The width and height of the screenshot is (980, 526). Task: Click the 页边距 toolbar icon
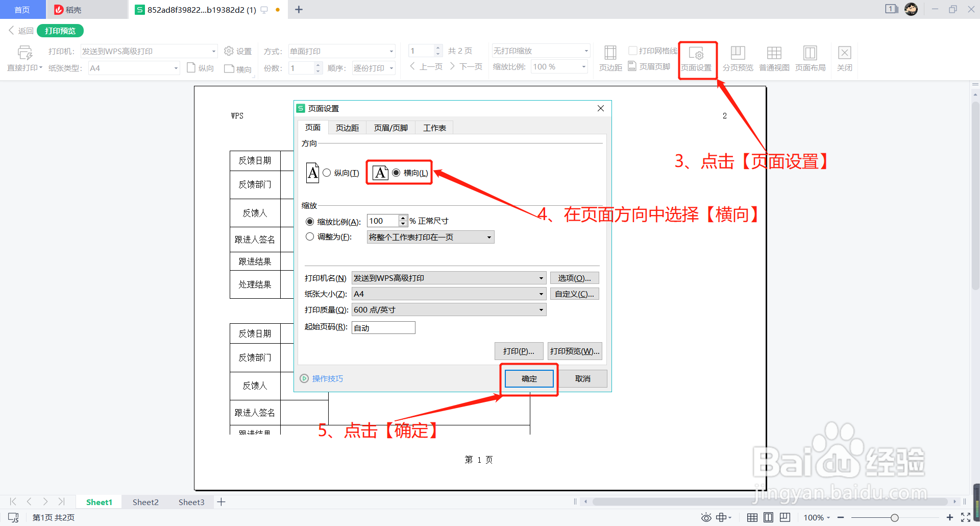pyautogui.click(x=609, y=58)
